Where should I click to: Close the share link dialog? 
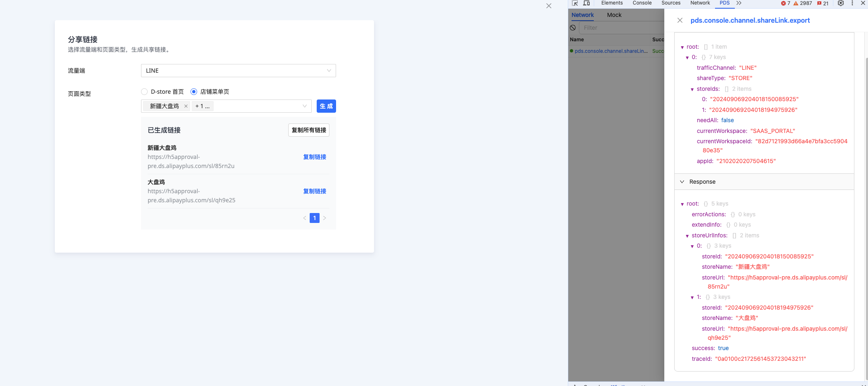[549, 6]
